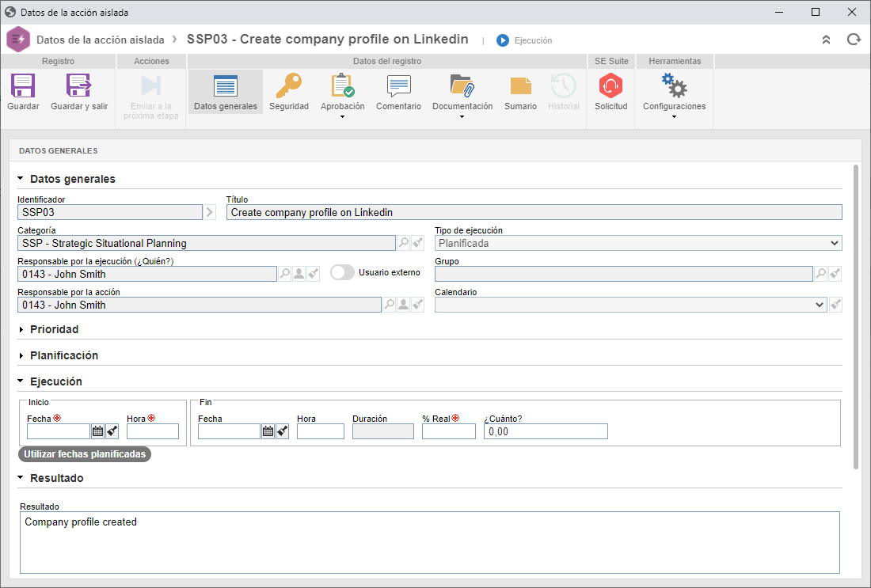Collapse the Ejecución section

coord(21,381)
